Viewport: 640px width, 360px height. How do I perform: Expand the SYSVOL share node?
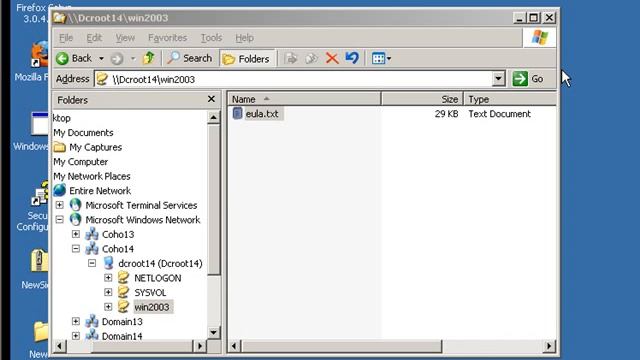(x=108, y=292)
